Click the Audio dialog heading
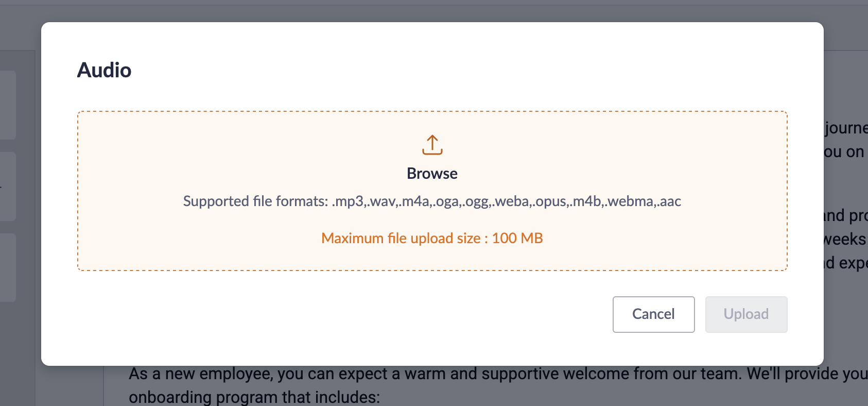The width and height of the screenshot is (868, 406). pos(105,70)
